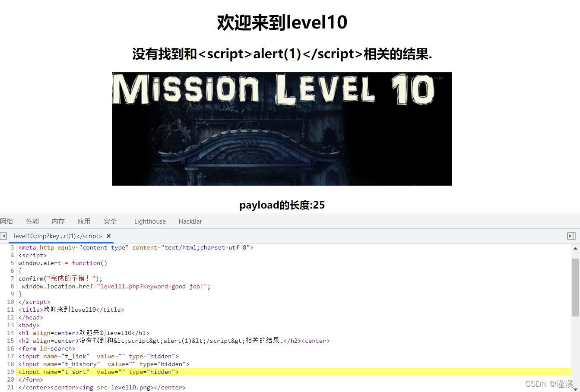Open the 网络 DevTools tab
The image size is (580, 392).
[6, 221]
